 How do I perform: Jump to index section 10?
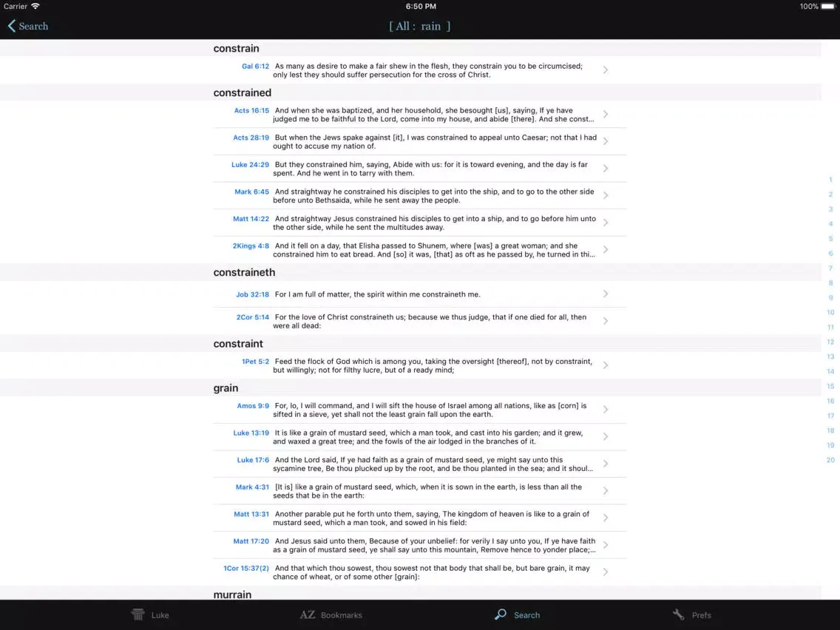coord(830,313)
